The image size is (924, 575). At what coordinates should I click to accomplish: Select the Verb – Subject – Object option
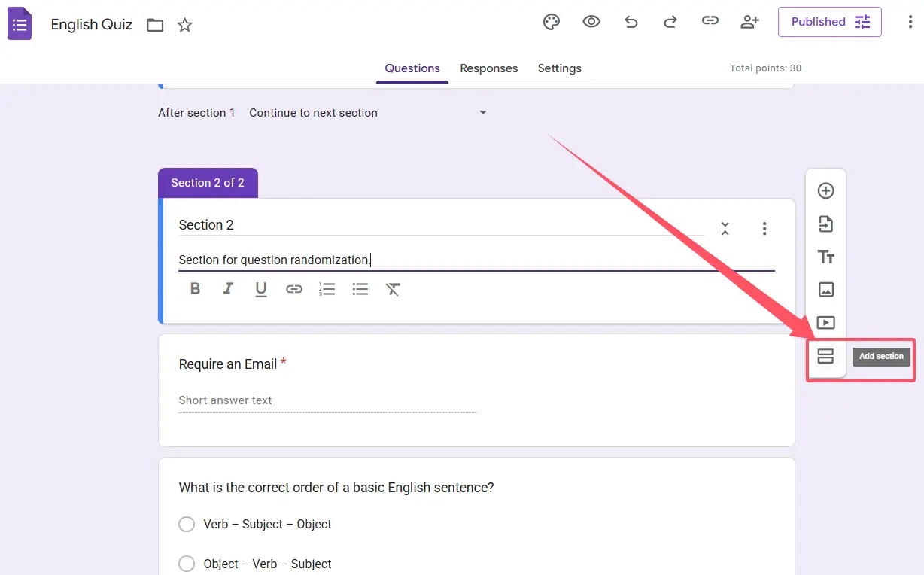[x=187, y=524]
